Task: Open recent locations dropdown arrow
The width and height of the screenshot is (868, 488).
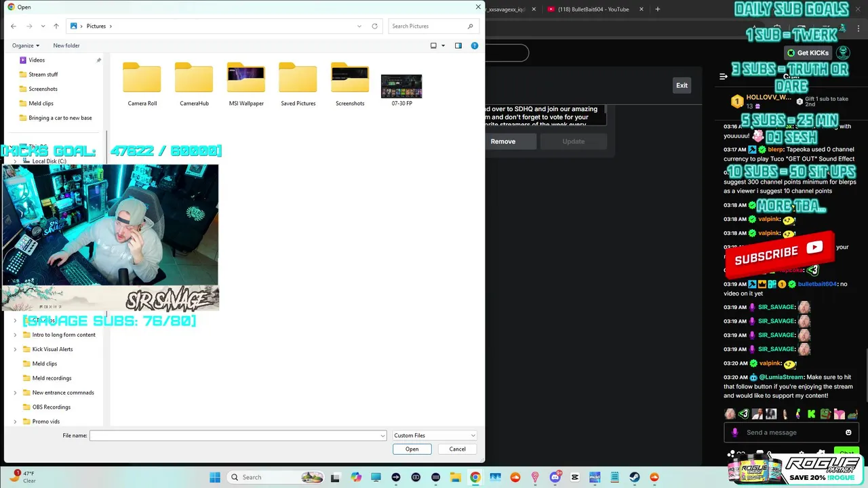Action: 43,26
